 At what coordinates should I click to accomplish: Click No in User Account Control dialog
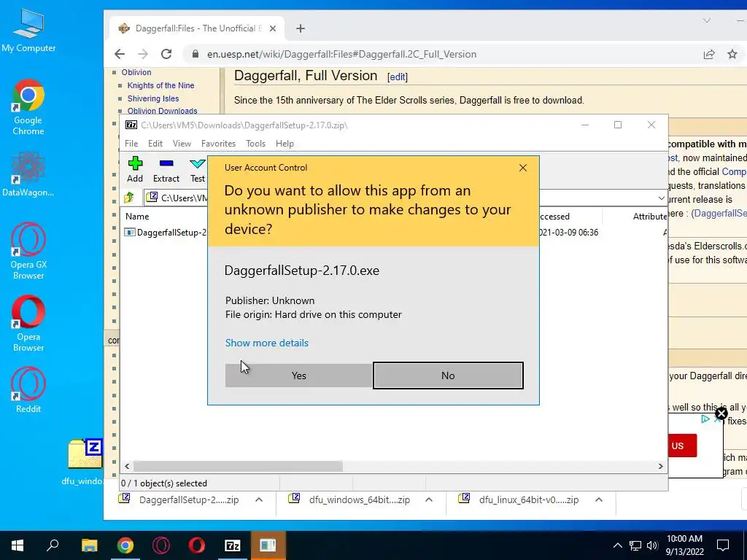[x=448, y=376]
